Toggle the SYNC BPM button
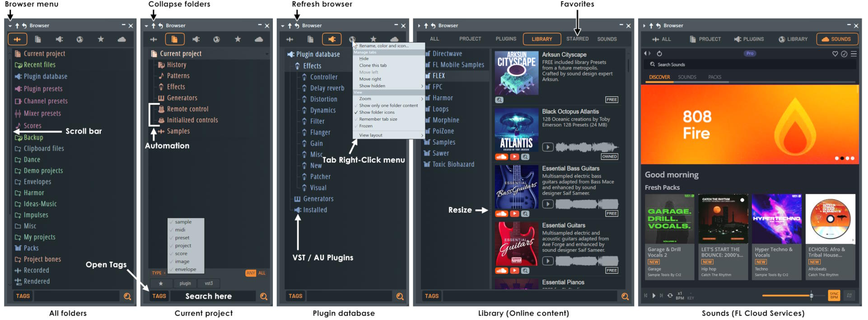 click(834, 296)
